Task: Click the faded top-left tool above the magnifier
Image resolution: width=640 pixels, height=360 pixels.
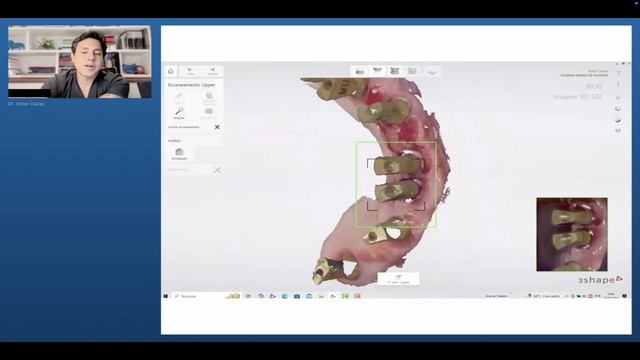Action: (179, 97)
